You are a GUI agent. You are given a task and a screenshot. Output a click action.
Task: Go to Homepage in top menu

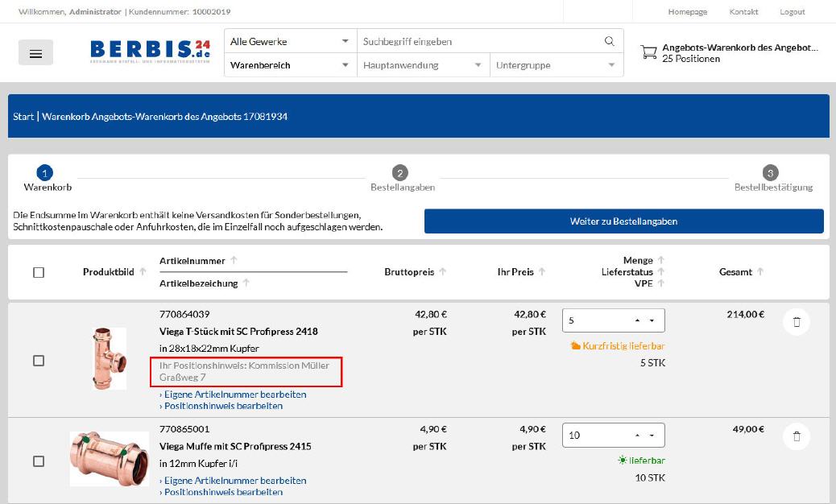pyautogui.click(x=687, y=12)
